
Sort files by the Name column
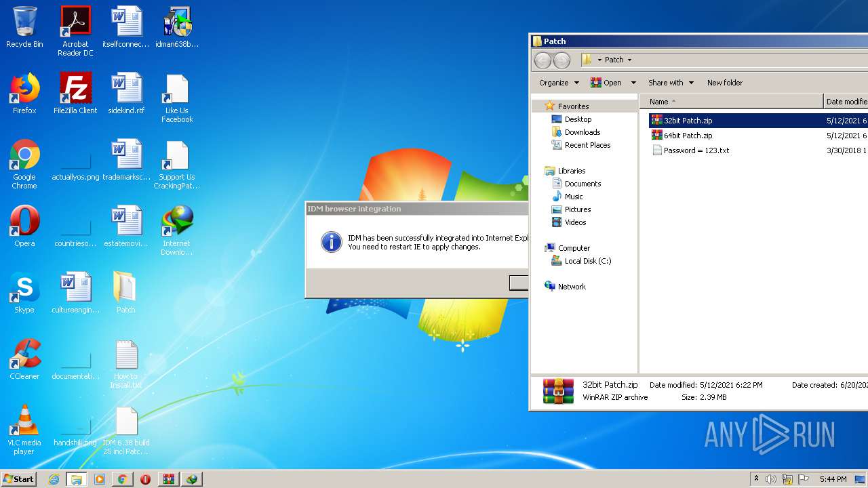pos(732,102)
